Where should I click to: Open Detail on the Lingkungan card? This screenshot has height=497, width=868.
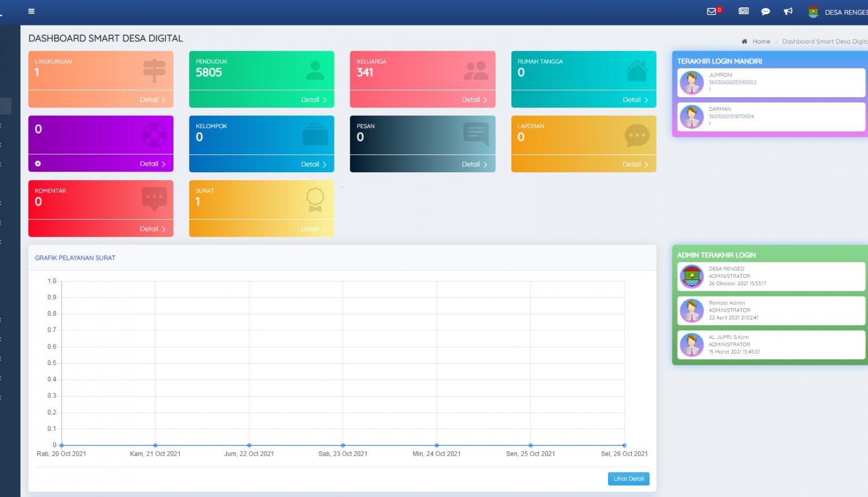click(x=153, y=100)
